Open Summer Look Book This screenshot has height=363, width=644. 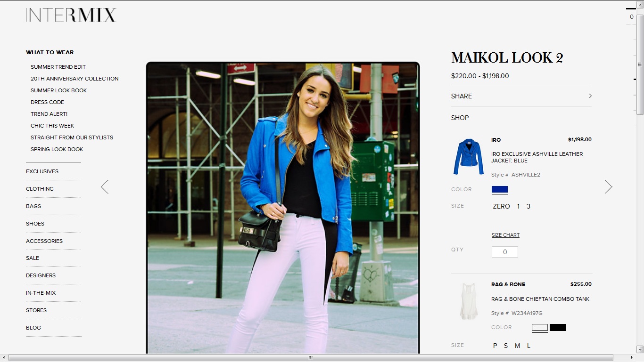click(x=59, y=90)
